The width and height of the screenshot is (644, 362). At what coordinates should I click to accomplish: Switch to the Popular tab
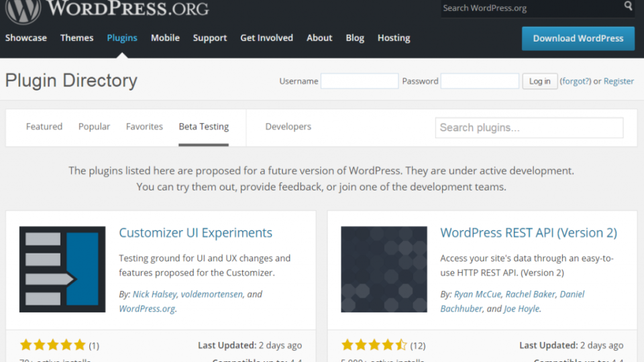[94, 127]
